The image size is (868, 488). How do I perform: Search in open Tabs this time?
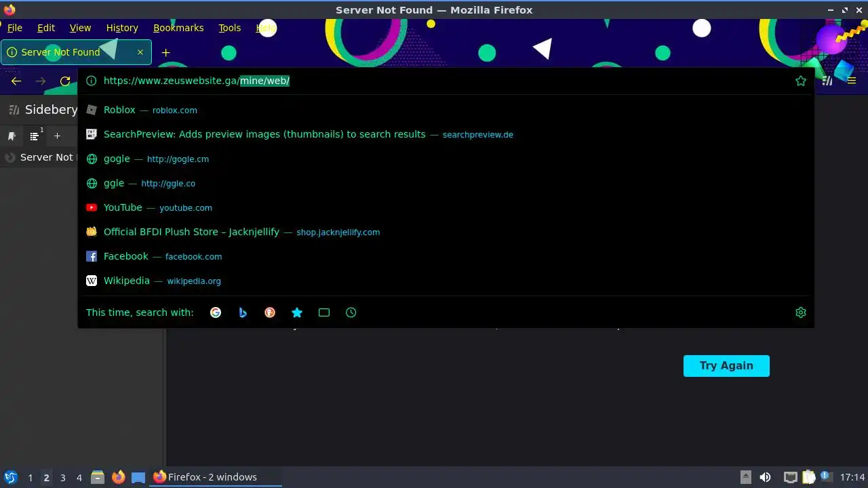click(324, 312)
